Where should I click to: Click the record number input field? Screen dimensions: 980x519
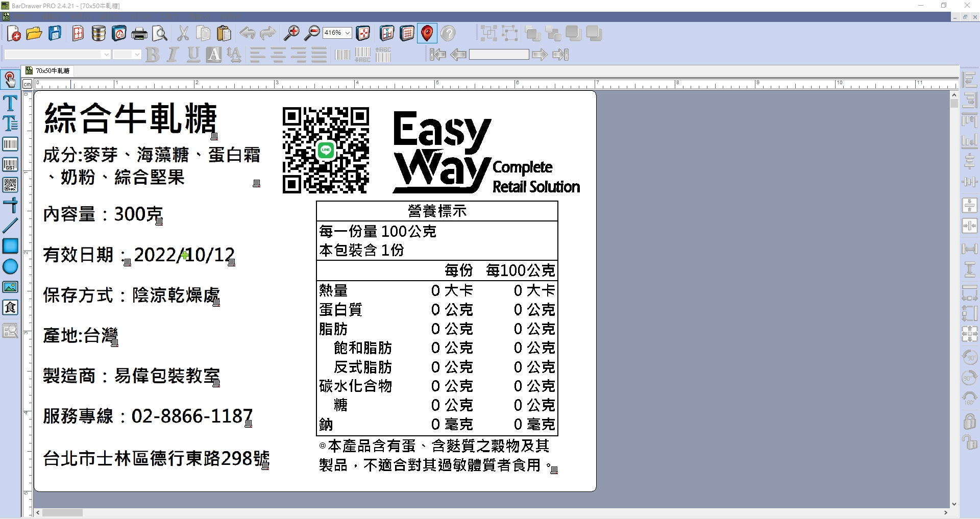point(499,55)
